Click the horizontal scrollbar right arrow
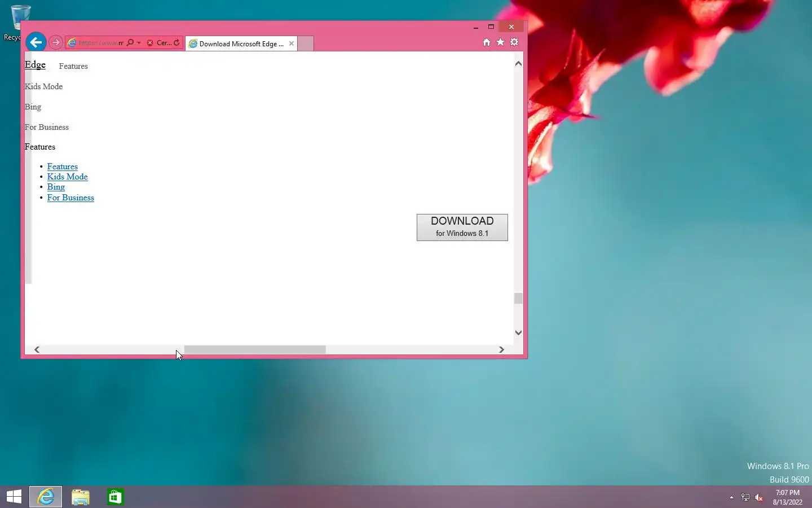812x508 pixels. pos(501,349)
